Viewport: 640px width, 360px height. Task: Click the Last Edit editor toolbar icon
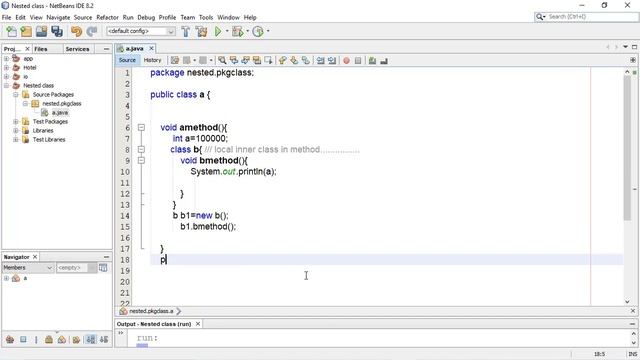point(175,60)
